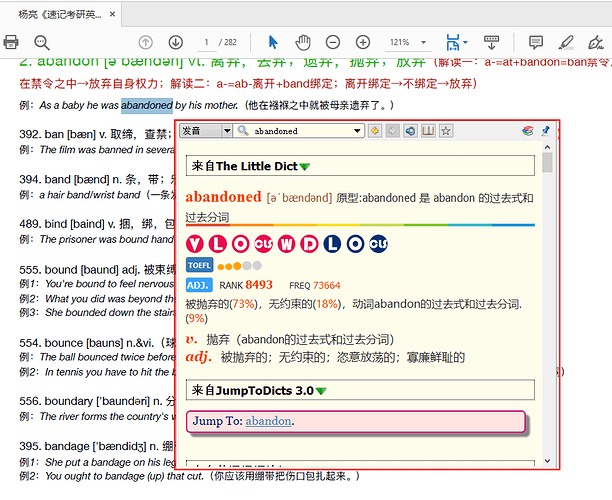Click the headword abandoned in red
The height and width of the screenshot is (500, 612).
point(223,197)
